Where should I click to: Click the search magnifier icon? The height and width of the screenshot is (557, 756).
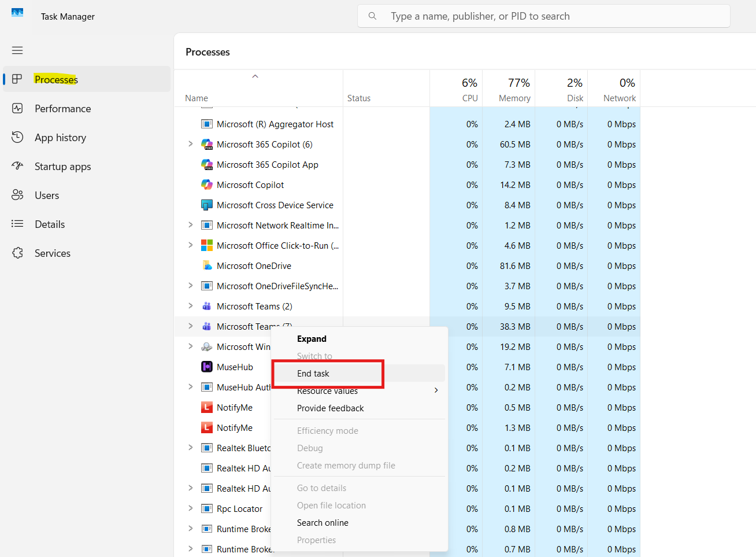(x=372, y=16)
